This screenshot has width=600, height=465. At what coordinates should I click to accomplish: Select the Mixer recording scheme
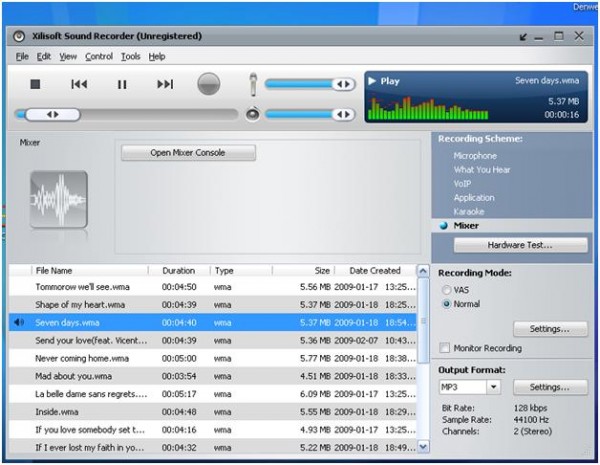point(466,225)
